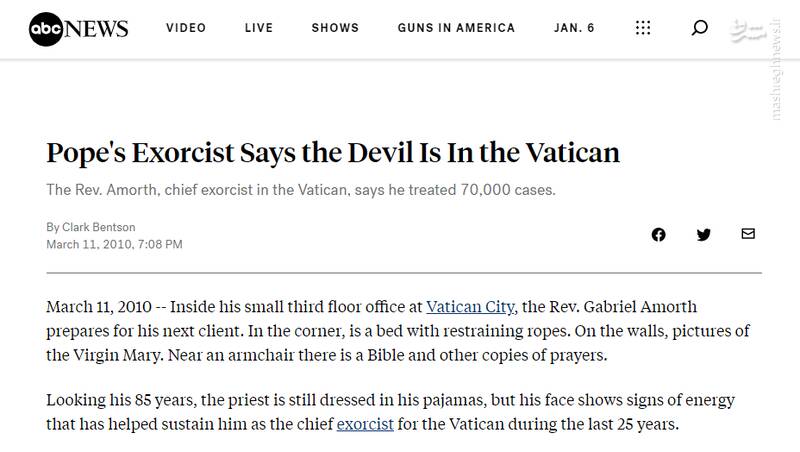This screenshot has height=452, width=800.
Task: Open the Jan. 6 nav item
Action: point(574,28)
